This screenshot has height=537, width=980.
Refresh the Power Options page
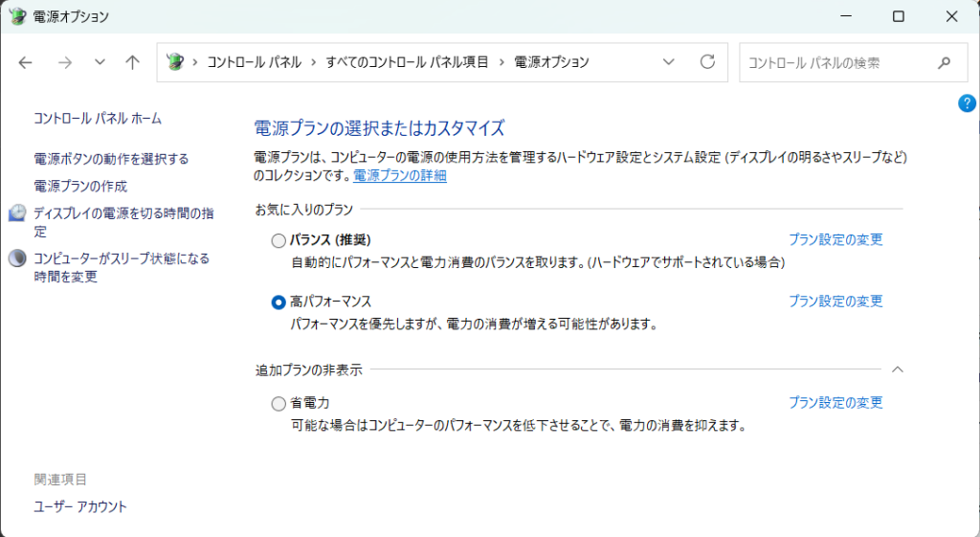click(x=707, y=62)
